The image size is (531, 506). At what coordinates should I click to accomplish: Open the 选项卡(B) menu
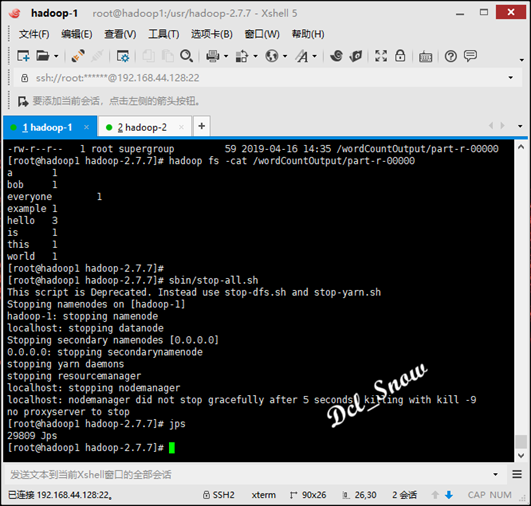[212, 34]
